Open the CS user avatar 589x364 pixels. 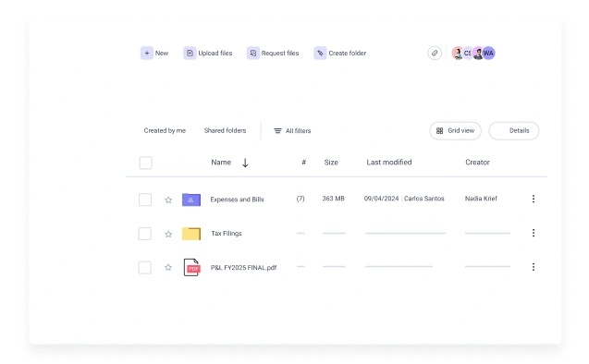(x=468, y=53)
